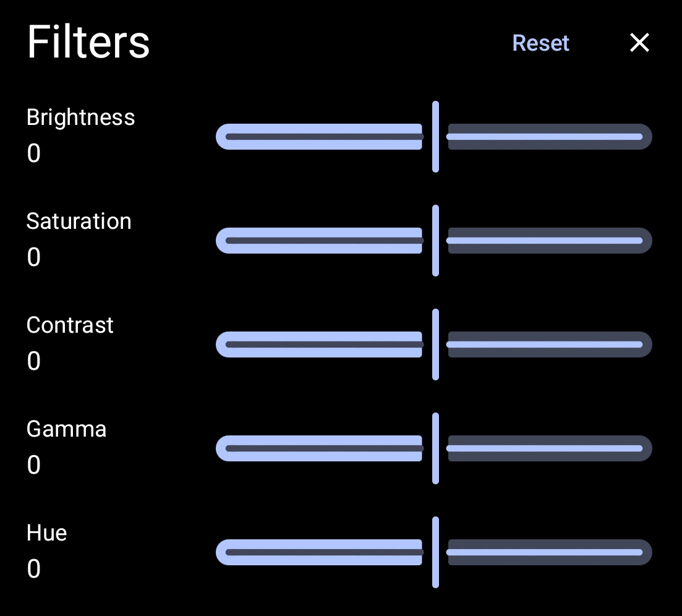Click the Brightness value showing 0
The width and height of the screenshot is (682, 616).
(33, 153)
